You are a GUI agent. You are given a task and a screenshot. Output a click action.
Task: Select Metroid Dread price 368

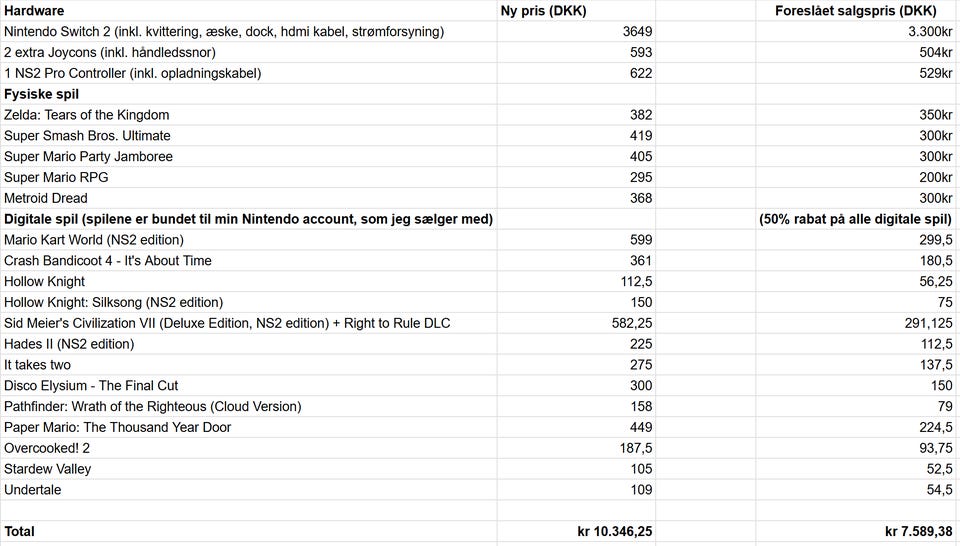point(576,198)
